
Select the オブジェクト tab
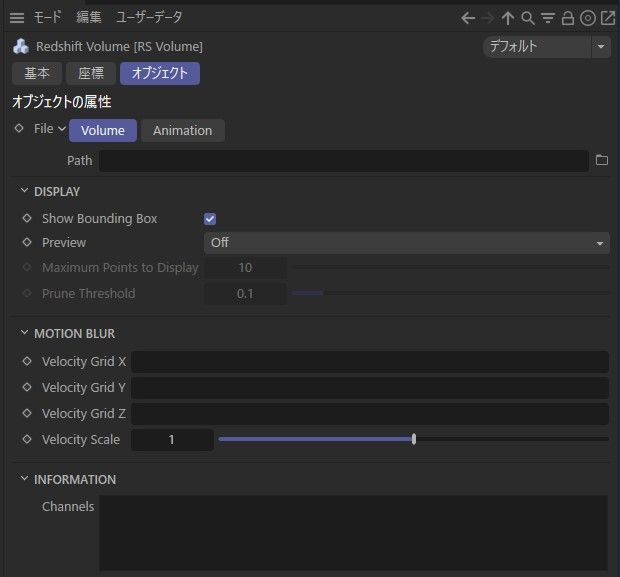pyautogui.click(x=160, y=73)
